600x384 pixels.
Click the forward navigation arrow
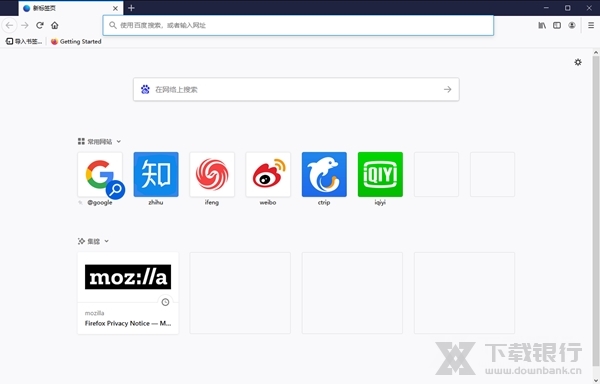[x=25, y=25]
